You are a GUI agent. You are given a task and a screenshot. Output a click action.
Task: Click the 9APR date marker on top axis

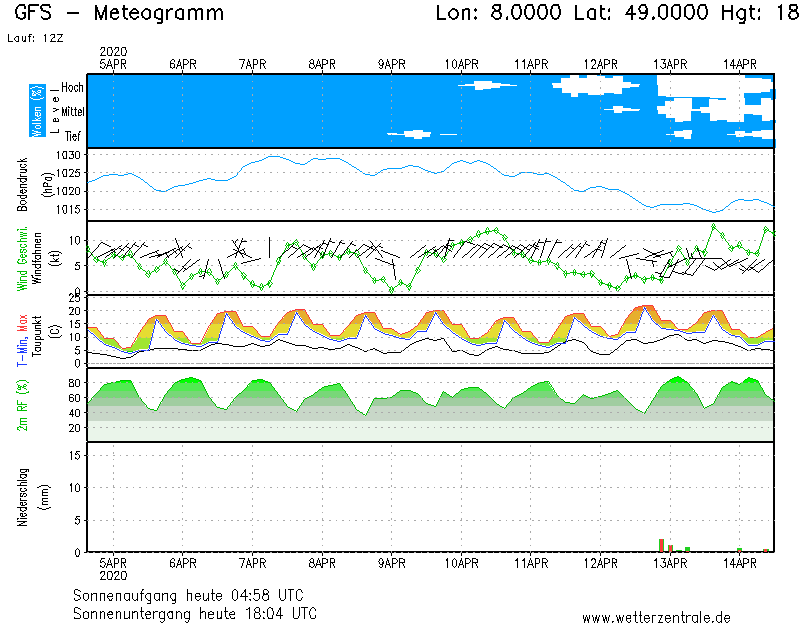pyautogui.click(x=392, y=64)
